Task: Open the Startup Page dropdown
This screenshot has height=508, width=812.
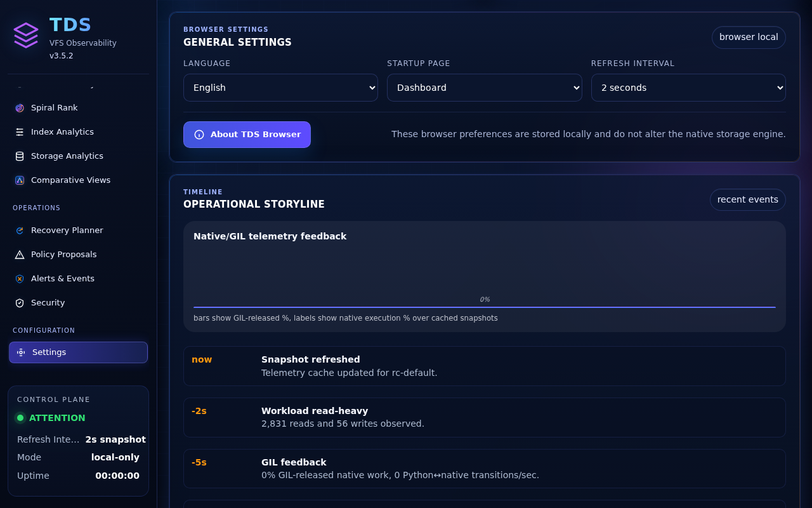Action: [x=485, y=88]
